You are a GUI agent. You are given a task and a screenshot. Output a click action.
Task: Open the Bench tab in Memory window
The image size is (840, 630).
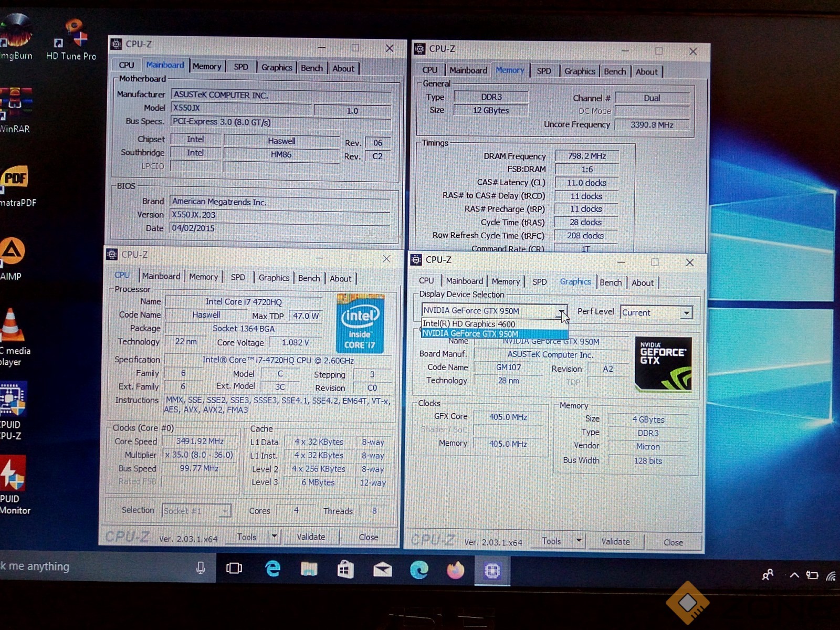click(614, 71)
